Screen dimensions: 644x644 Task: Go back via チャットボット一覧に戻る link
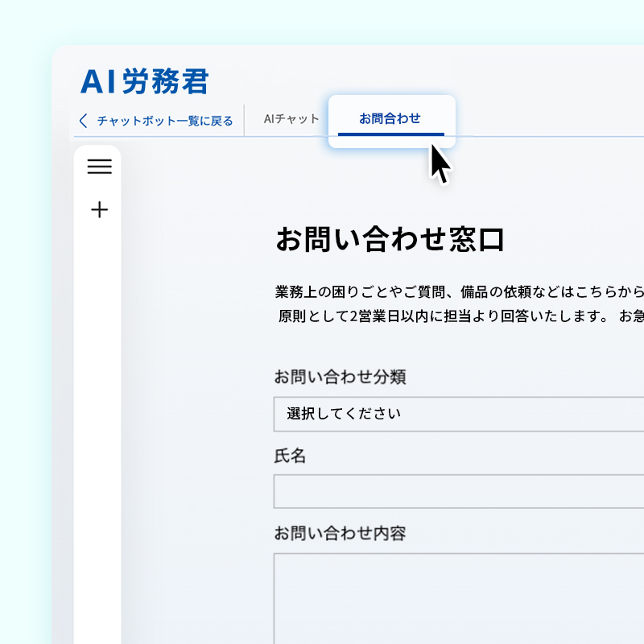164,122
